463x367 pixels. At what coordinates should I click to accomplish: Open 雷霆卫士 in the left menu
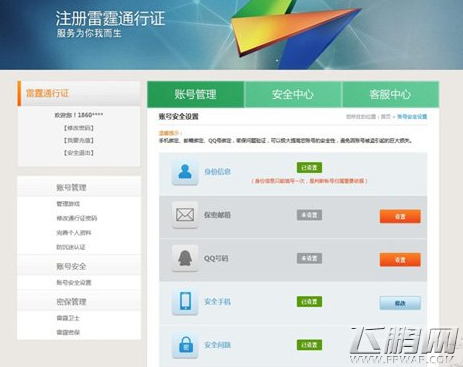(x=68, y=318)
